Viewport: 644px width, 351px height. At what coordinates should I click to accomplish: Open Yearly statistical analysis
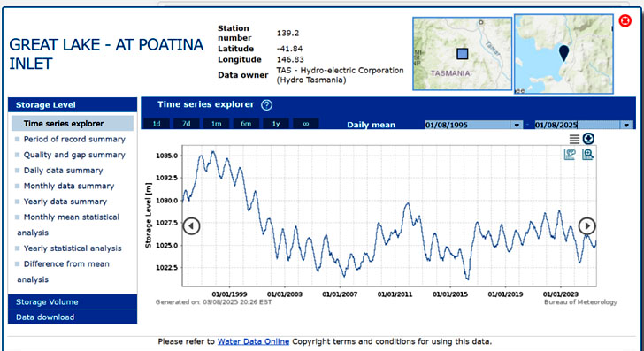pyautogui.click(x=73, y=248)
